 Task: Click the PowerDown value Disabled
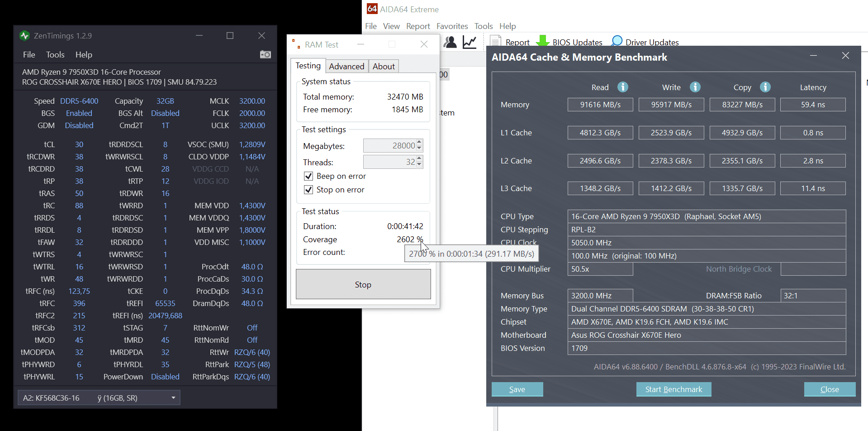pyautogui.click(x=165, y=377)
